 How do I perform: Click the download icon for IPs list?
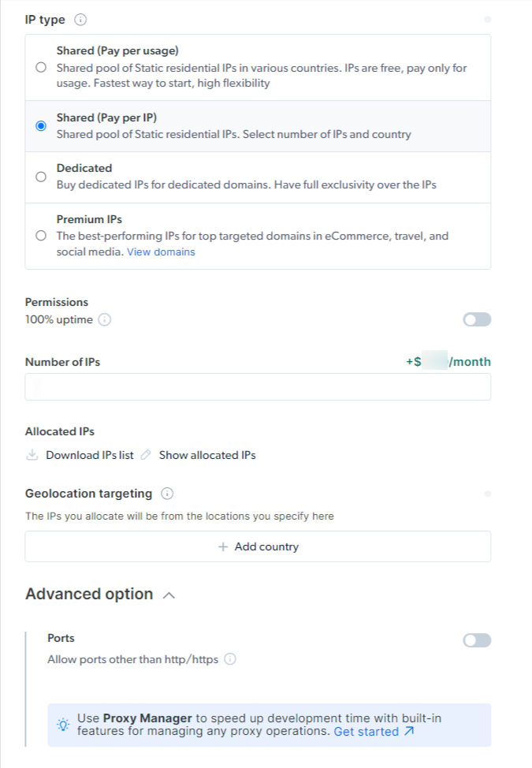[x=32, y=455]
